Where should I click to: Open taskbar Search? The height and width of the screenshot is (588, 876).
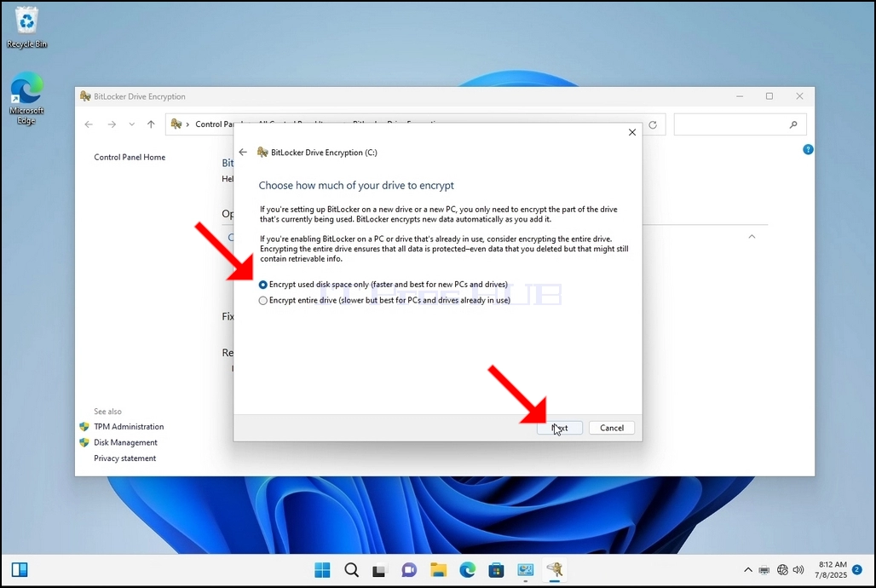[x=351, y=569]
